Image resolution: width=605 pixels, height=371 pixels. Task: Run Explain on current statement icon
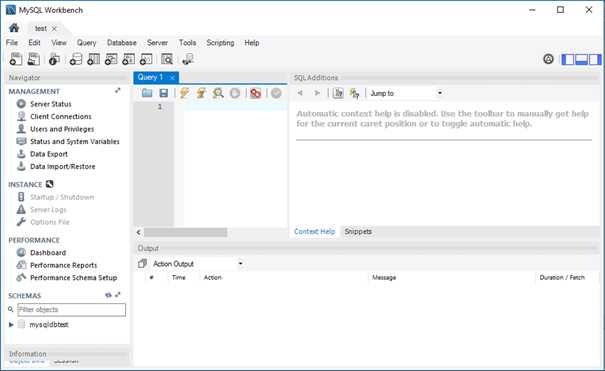(x=218, y=93)
